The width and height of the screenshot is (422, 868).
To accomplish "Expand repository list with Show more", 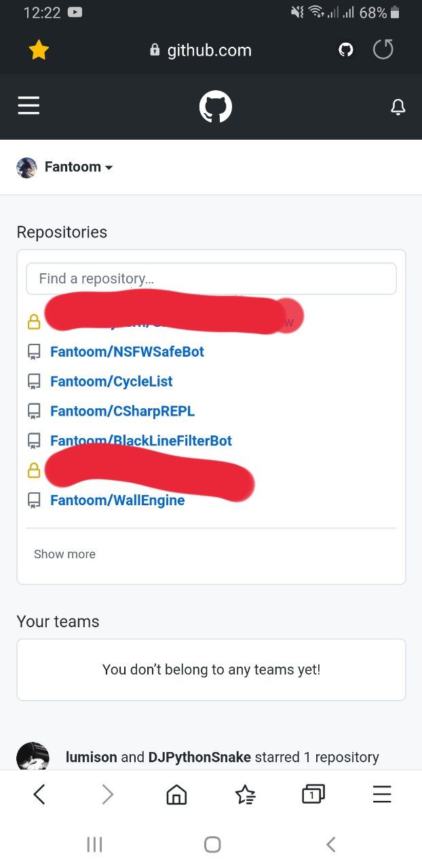I will 64,554.
